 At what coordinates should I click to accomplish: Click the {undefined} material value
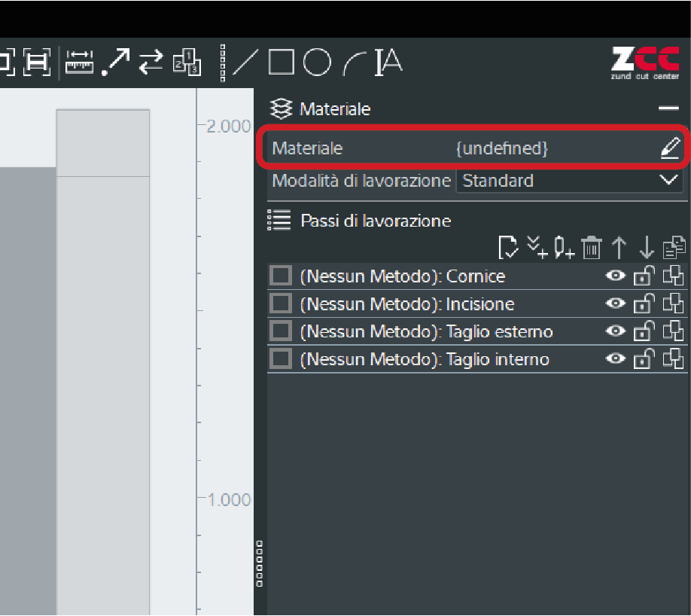coord(502,148)
